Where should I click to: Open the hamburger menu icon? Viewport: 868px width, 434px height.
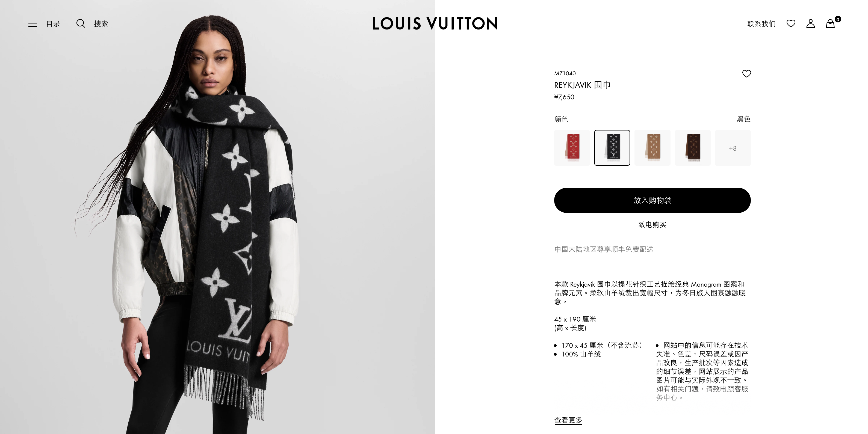33,23
